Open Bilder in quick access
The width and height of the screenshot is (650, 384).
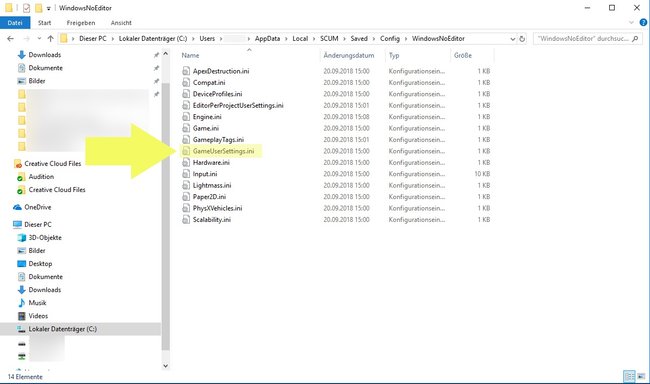(36, 81)
